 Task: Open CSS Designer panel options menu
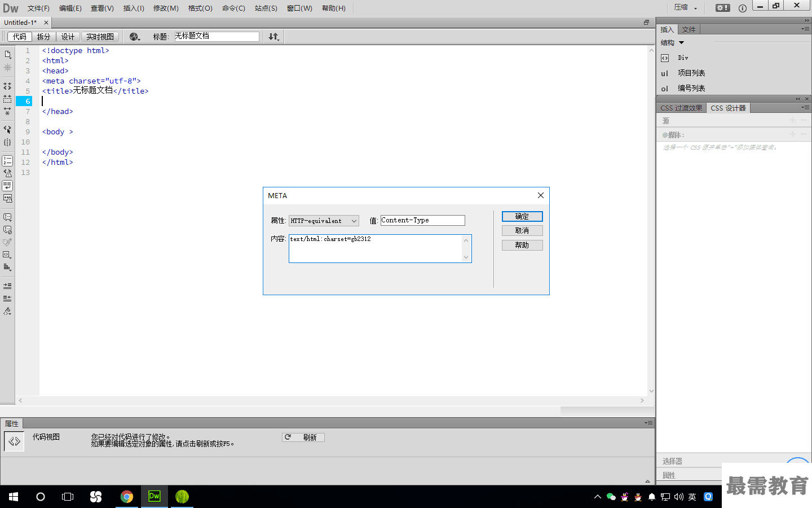(805, 107)
